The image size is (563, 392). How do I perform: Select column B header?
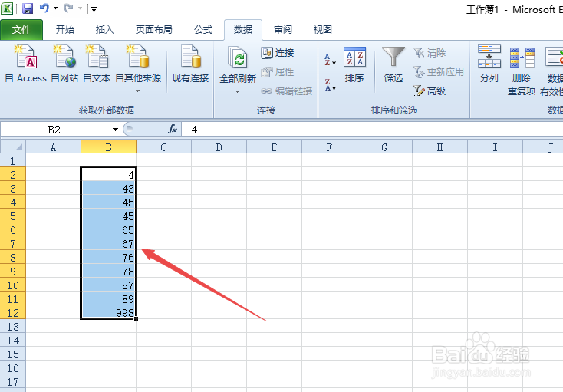point(108,147)
